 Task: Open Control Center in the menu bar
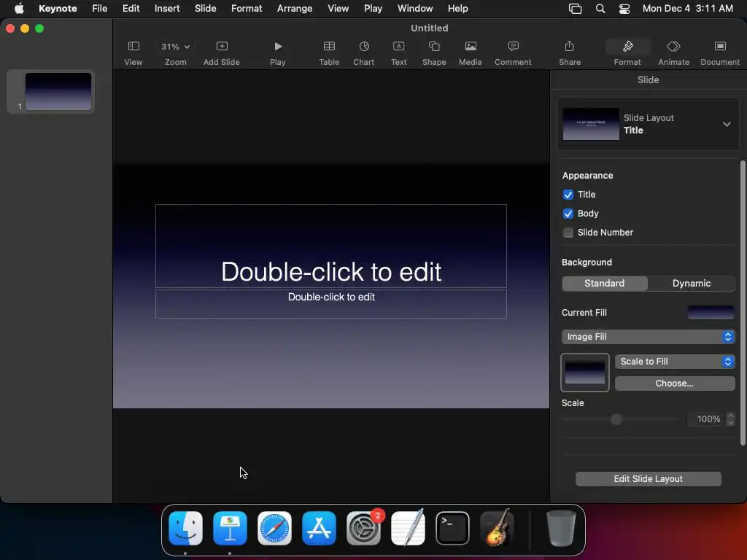pyautogui.click(x=624, y=9)
